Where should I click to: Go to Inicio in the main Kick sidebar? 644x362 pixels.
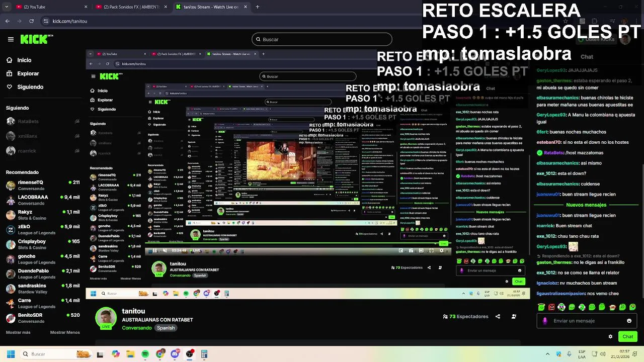(x=19, y=60)
